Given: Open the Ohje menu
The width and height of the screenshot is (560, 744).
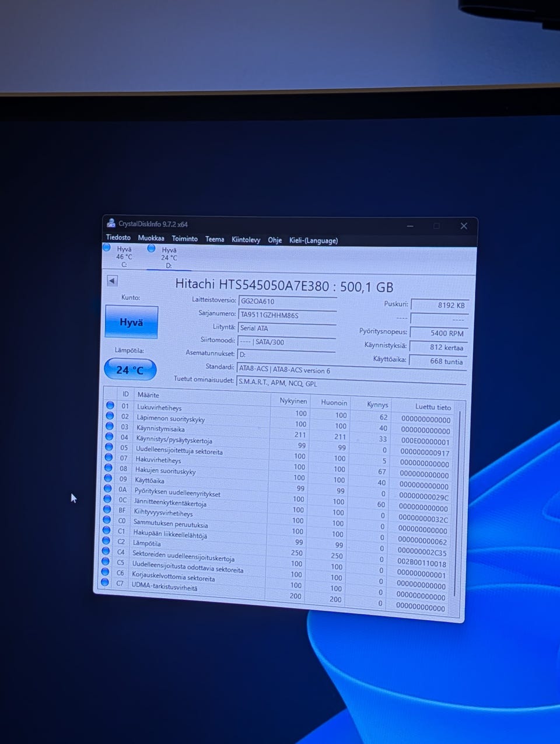Looking at the screenshot, I should (275, 240).
